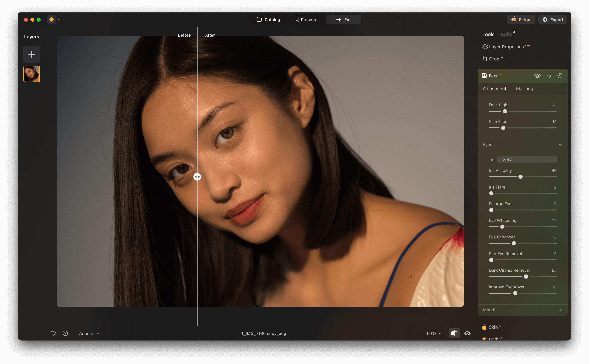Click the favorite heart icon
This screenshot has height=364, width=589.
53,333
